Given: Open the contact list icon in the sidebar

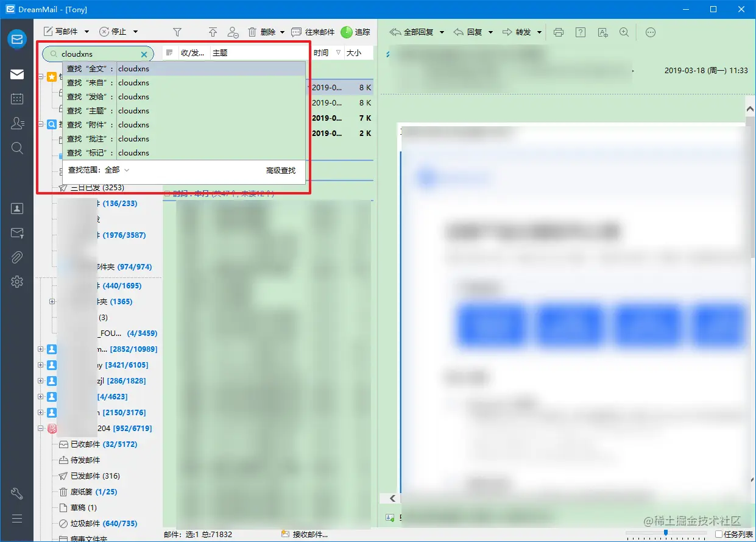Looking at the screenshot, I should coord(17,123).
